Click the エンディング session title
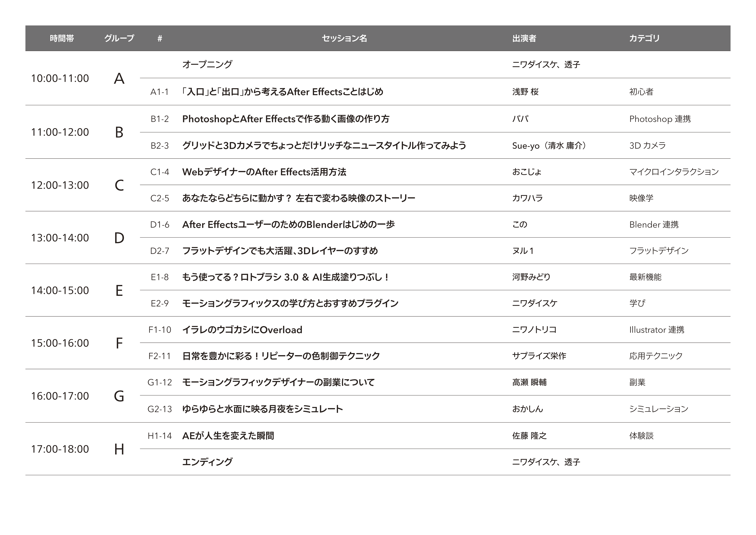Image resolution: width=756 pixels, height=535 pixels. [x=207, y=462]
